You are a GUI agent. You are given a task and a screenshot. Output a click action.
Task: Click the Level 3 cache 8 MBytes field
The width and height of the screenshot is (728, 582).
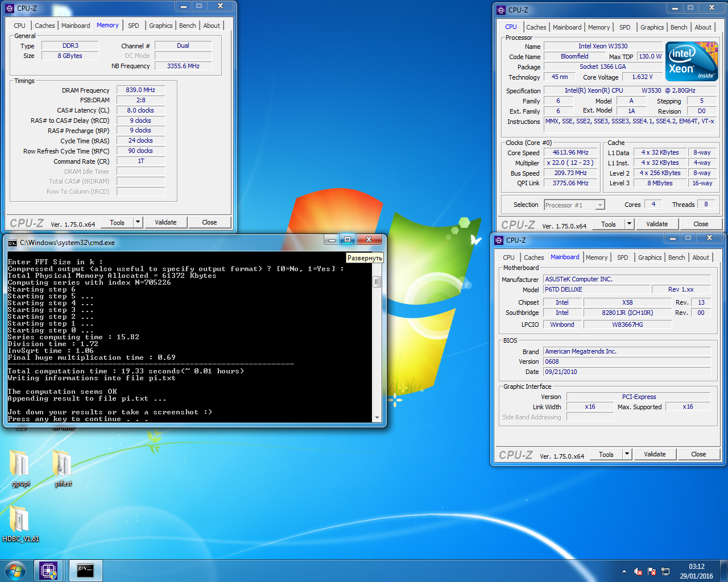(660, 183)
